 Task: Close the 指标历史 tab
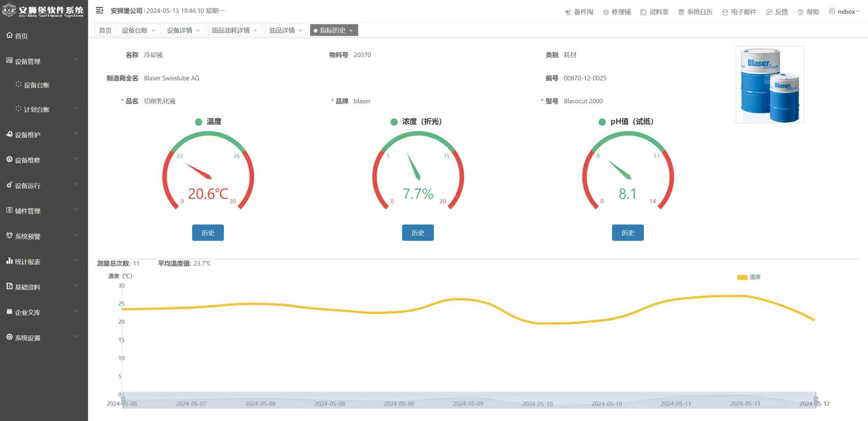[351, 30]
